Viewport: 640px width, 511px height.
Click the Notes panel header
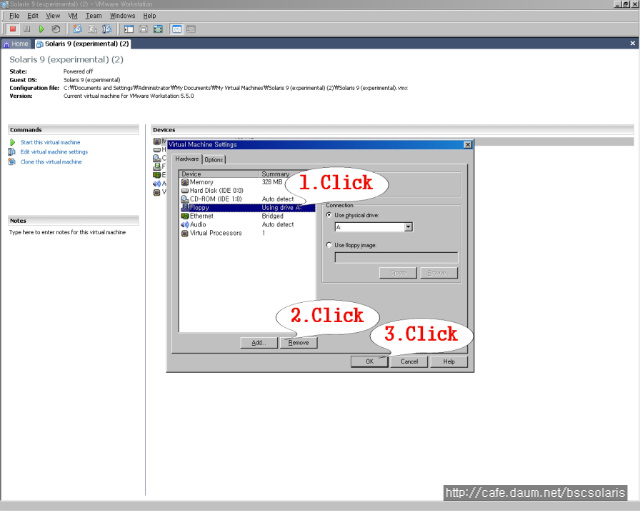(73, 220)
